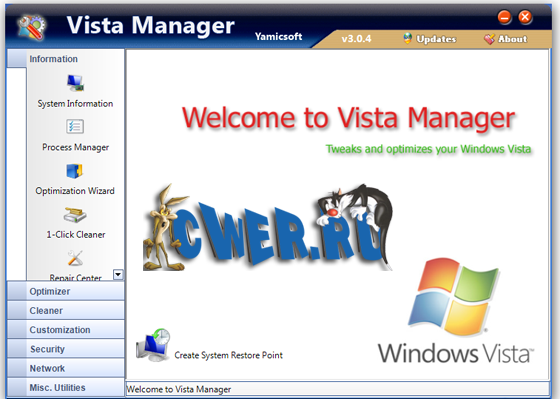Click the About heart icon
This screenshot has height=399, width=560.
(490, 39)
